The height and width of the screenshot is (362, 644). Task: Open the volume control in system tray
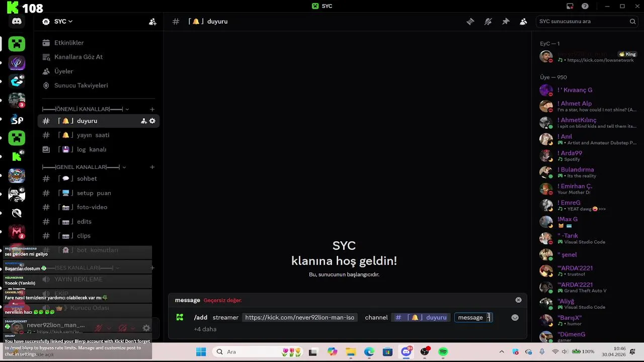point(565,352)
